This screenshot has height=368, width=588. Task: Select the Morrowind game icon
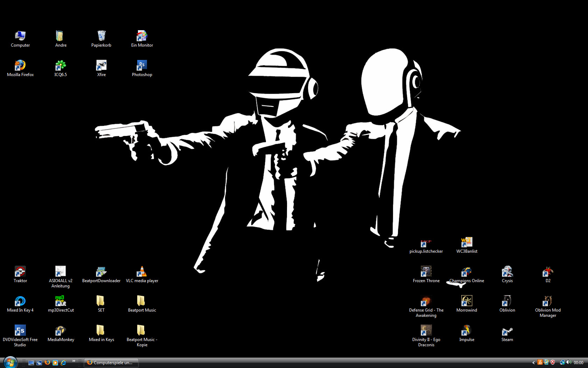467,304
